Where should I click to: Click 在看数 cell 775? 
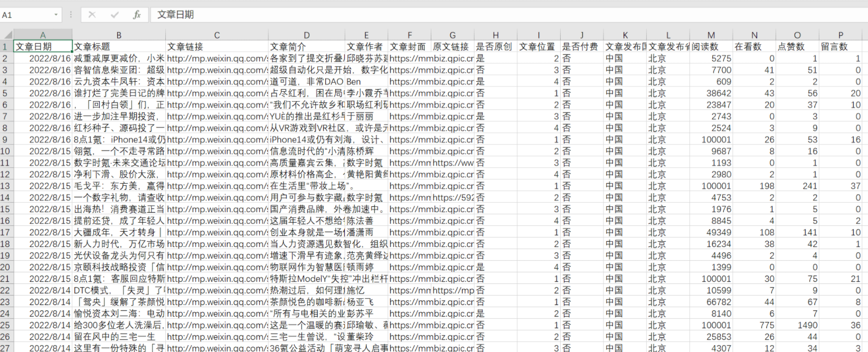pyautogui.click(x=754, y=325)
